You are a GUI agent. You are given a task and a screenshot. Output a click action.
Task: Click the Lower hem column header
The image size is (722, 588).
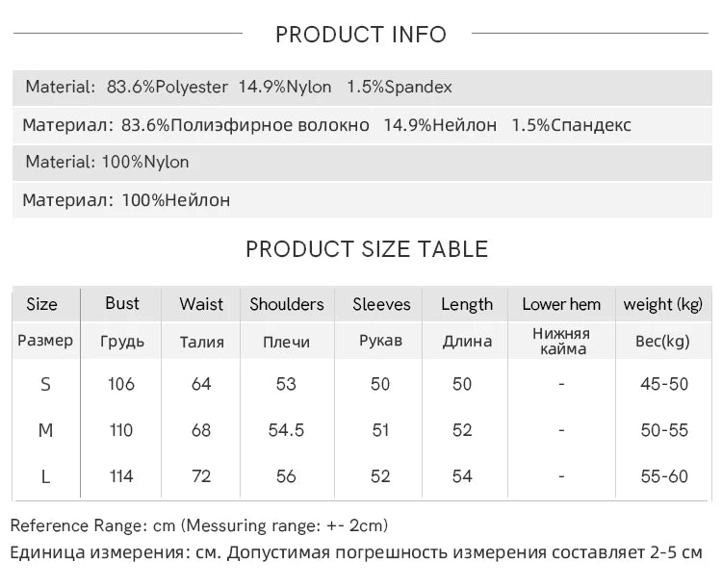tap(561, 304)
